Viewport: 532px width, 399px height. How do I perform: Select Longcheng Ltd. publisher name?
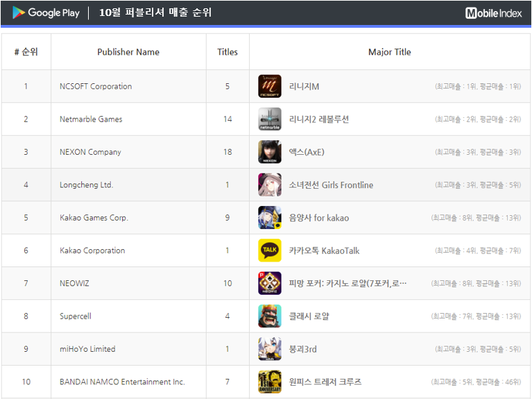87,185
